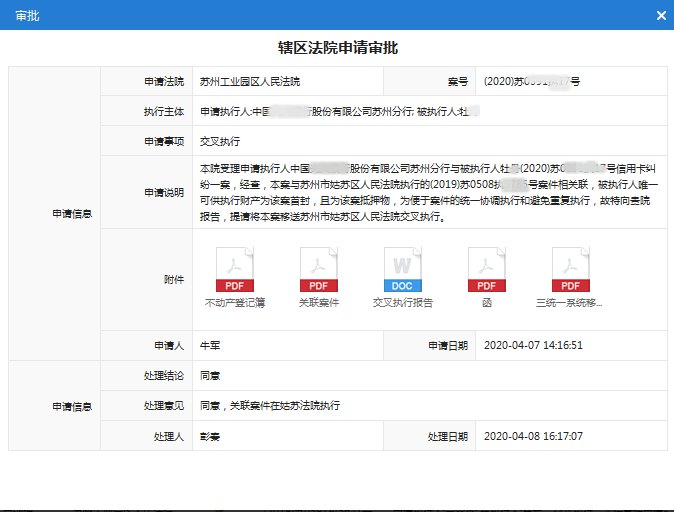
Task: Click the 处理结论 value 同意
Action: pos(210,375)
